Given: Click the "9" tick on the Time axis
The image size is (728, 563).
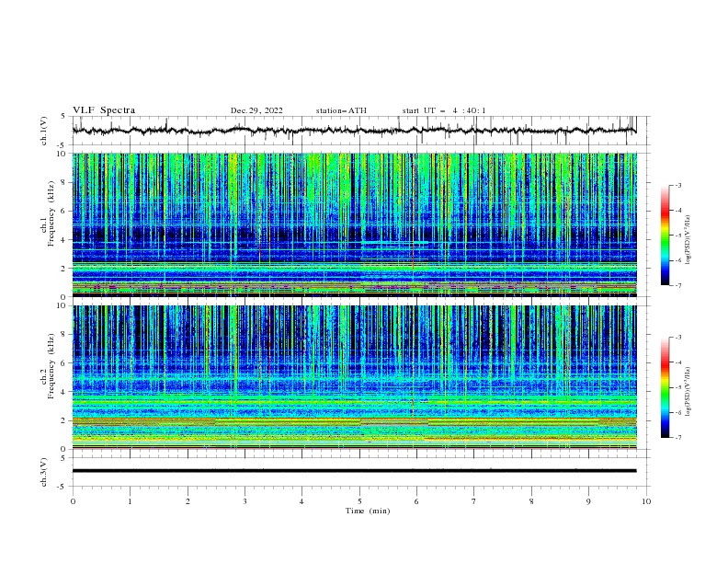Looking at the screenshot, I should coord(588,501).
